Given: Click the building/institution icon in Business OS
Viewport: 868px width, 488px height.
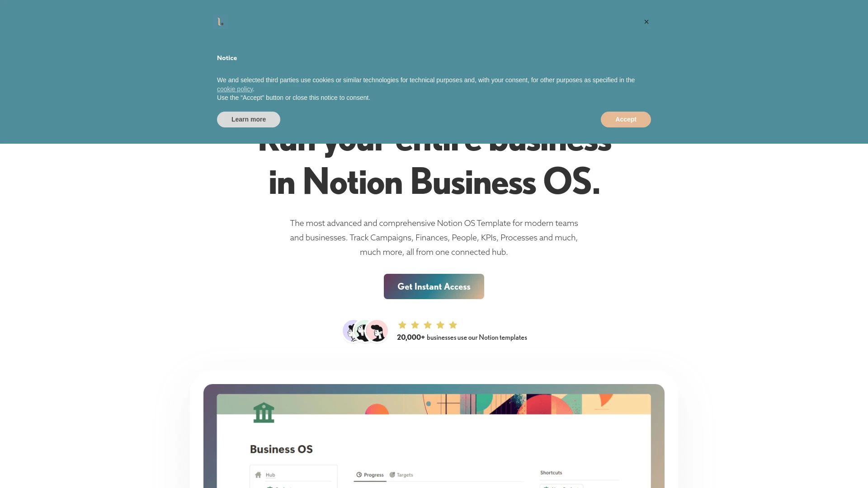Looking at the screenshot, I should [x=264, y=413].
